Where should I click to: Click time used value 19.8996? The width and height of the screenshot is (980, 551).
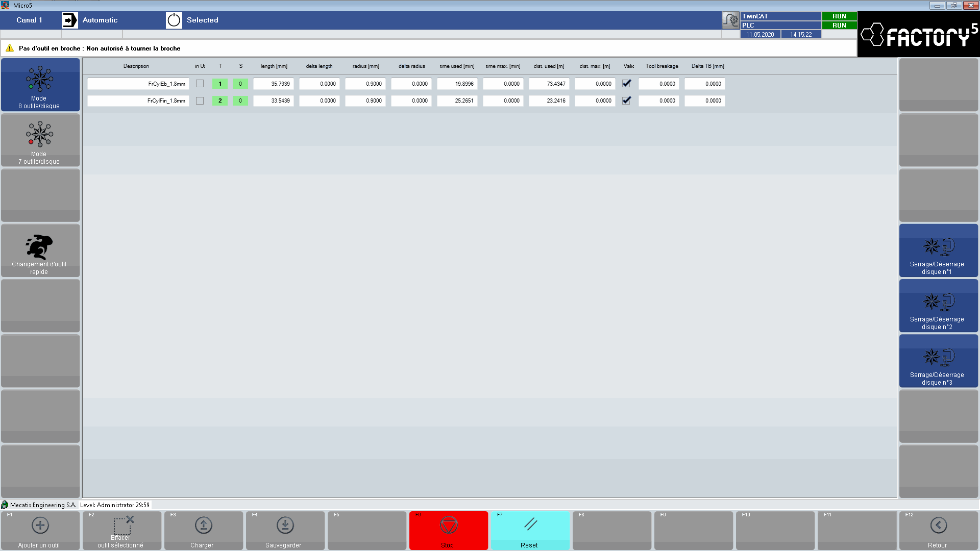click(x=457, y=84)
